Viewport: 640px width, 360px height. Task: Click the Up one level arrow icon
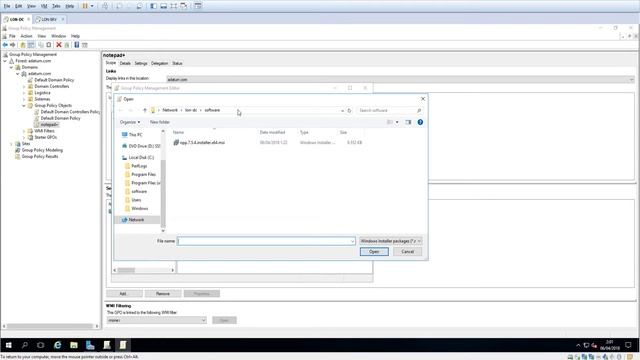pos(144,110)
